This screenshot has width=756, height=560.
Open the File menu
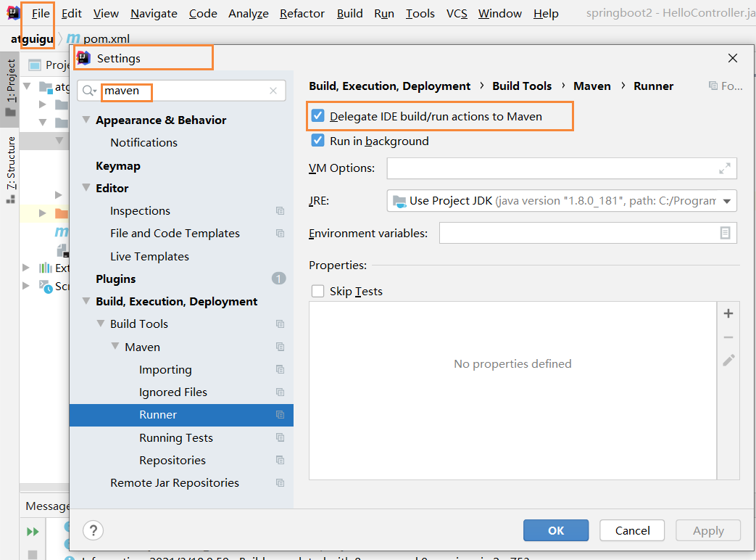pos(41,14)
